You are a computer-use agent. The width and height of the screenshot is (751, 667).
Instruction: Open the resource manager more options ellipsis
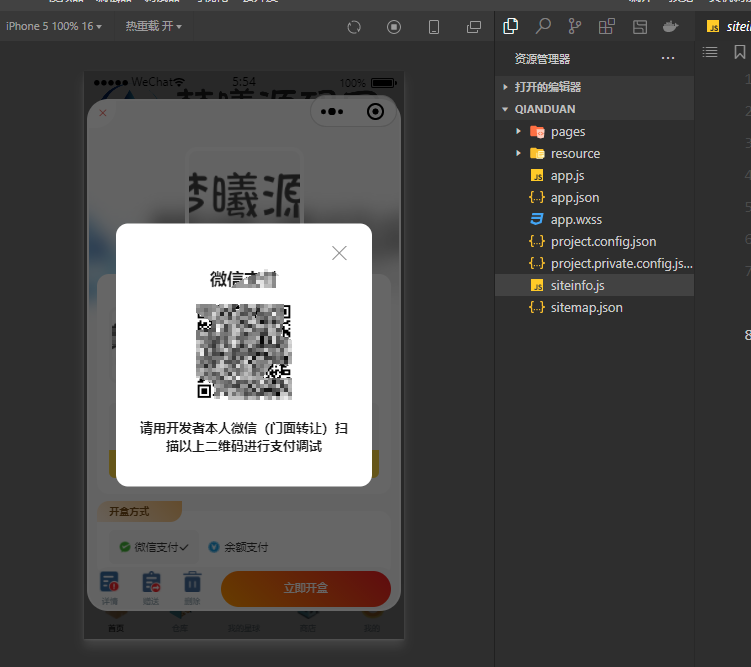(x=668, y=59)
